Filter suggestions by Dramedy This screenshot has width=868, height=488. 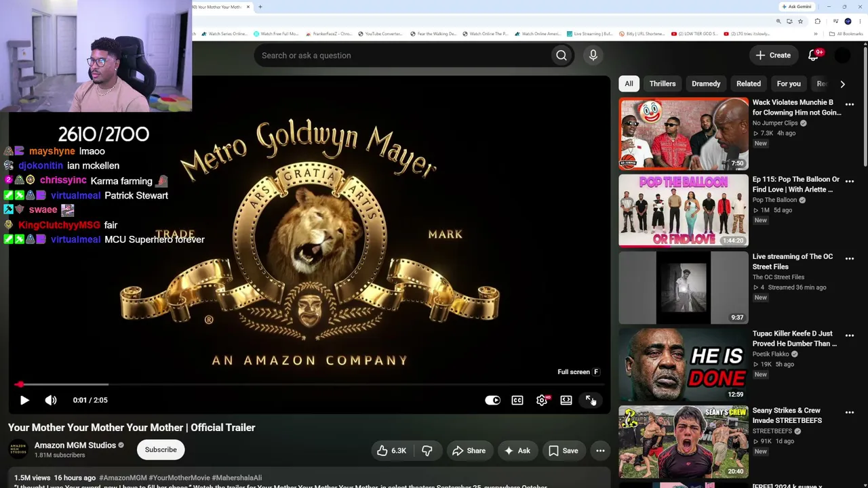tap(706, 83)
